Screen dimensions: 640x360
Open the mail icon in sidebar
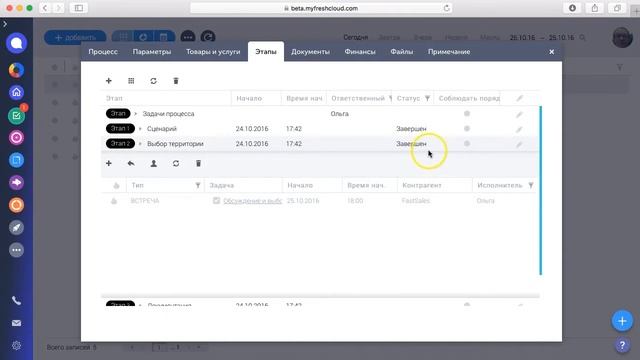coord(16,323)
